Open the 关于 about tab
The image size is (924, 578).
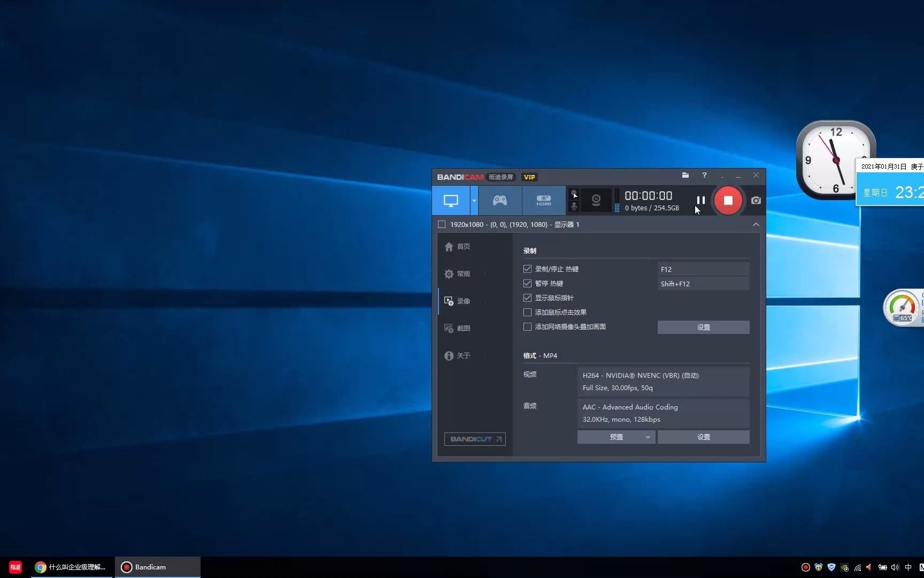pyautogui.click(x=458, y=356)
